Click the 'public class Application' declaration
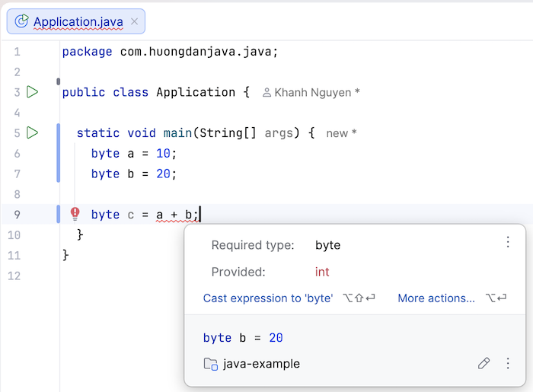 click(148, 92)
